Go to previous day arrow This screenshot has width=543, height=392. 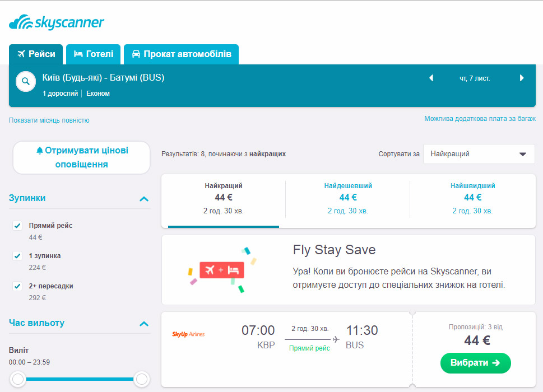[431, 78]
